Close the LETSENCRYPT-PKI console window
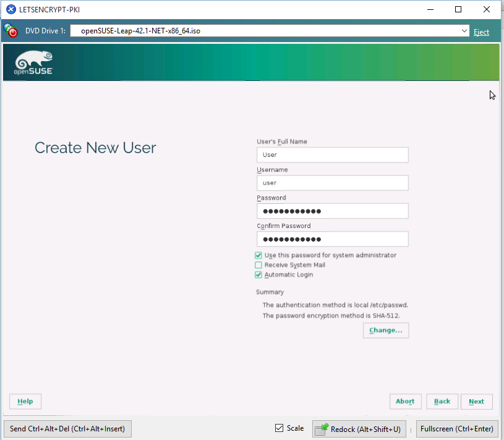 tap(487, 9)
